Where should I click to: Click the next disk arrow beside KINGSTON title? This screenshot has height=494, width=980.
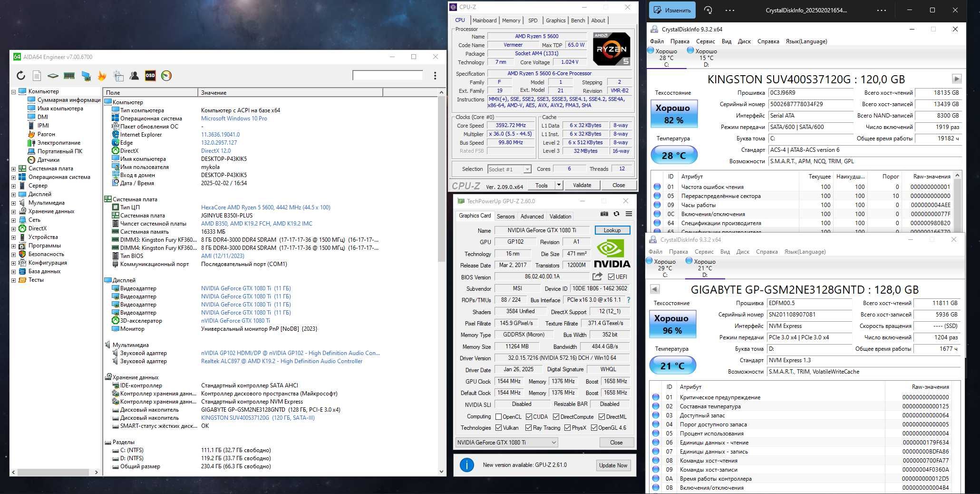pos(957,79)
